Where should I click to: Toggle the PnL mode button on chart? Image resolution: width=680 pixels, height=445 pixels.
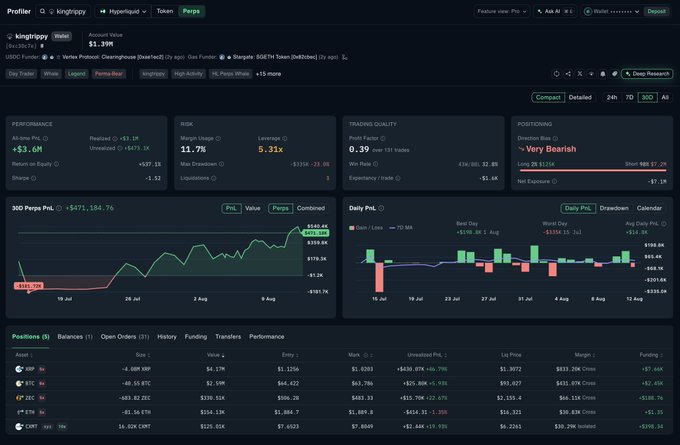coord(231,208)
